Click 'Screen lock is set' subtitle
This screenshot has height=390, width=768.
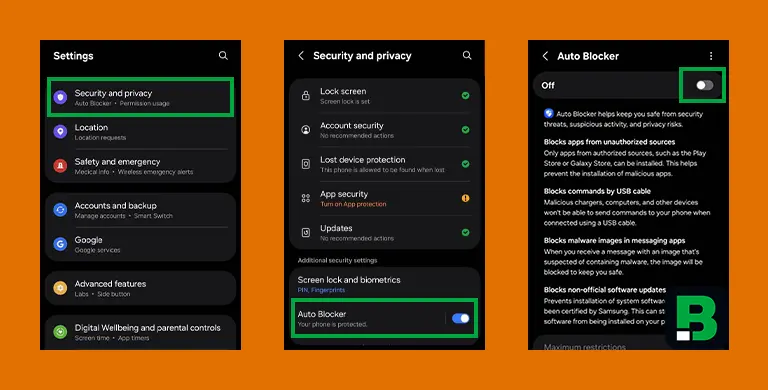tap(345, 101)
